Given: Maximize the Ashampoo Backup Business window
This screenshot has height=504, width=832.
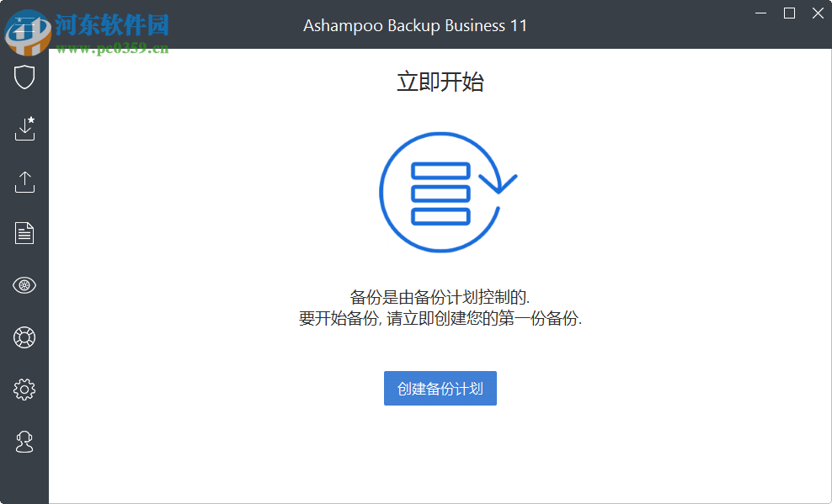Looking at the screenshot, I should [x=789, y=13].
